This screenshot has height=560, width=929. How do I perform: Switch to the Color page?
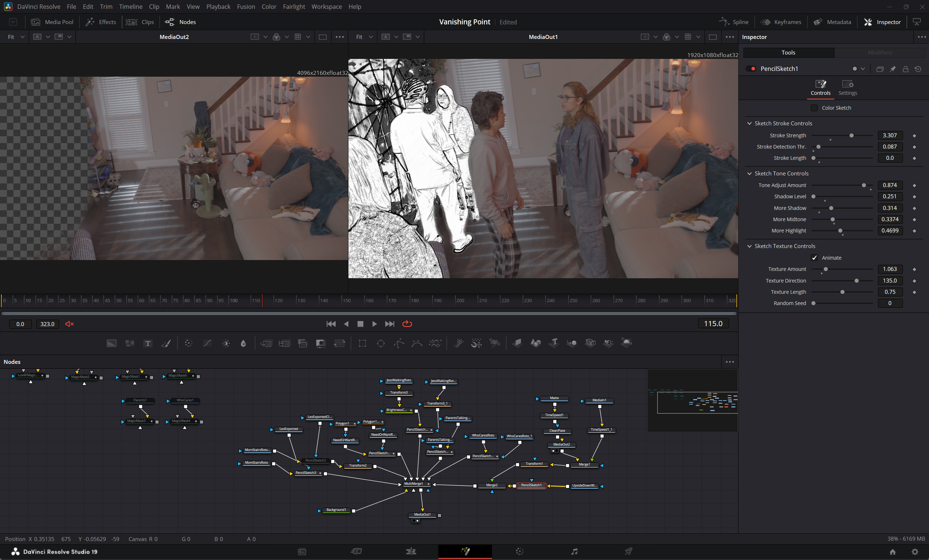519,552
